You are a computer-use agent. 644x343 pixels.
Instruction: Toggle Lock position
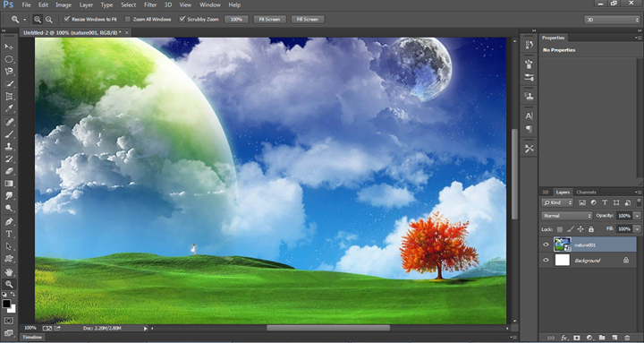(580, 229)
